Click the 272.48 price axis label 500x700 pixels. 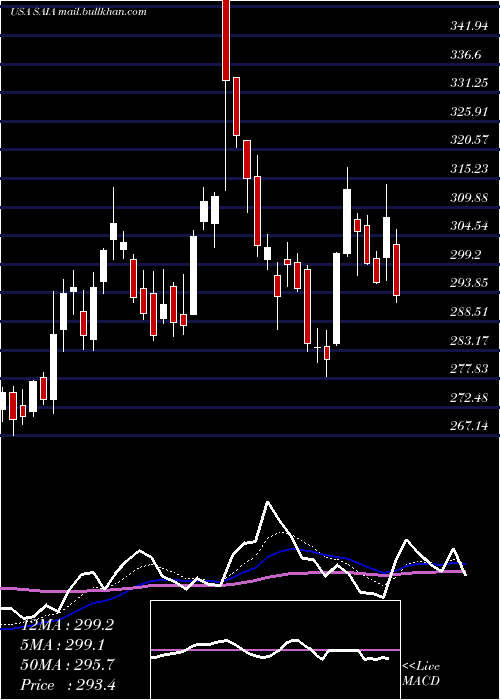[x=469, y=398]
